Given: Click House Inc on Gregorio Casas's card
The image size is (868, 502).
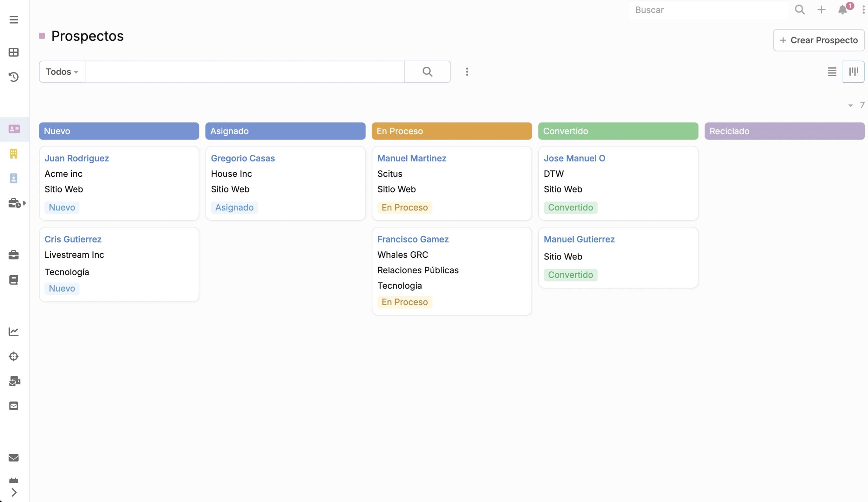Looking at the screenshot, I should click(x=231, y=174).
